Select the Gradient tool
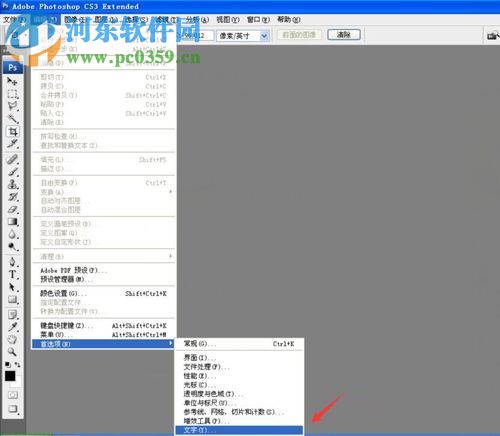This screenshot has width=500, height=436. 12,222
